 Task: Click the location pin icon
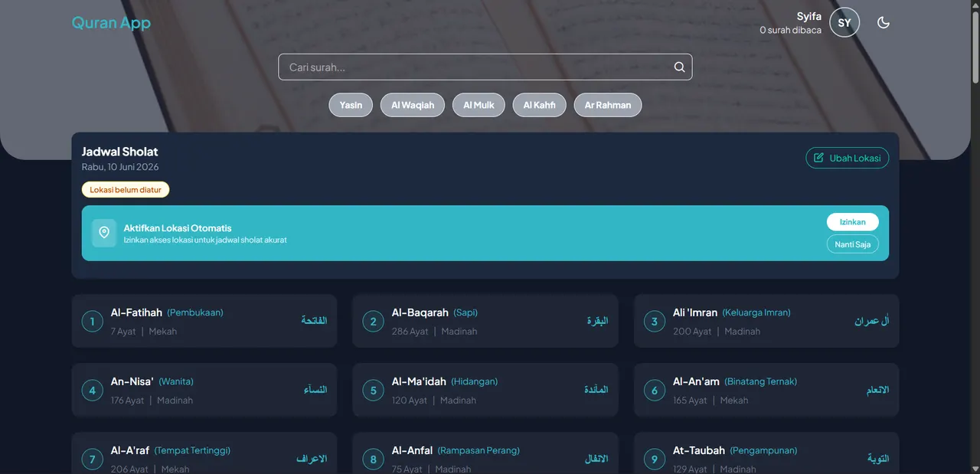104,233
